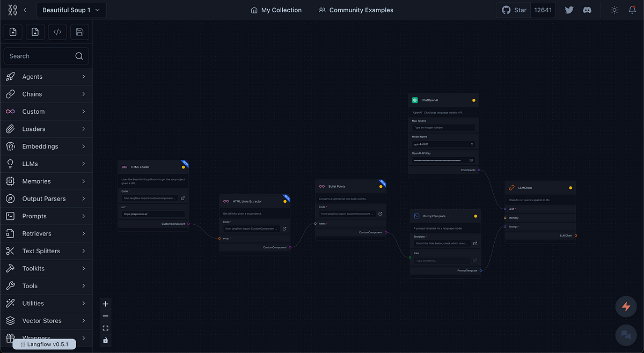The image size is (644, 353).
Task: Open the Twitter icon link
Action: pos(569,10)
